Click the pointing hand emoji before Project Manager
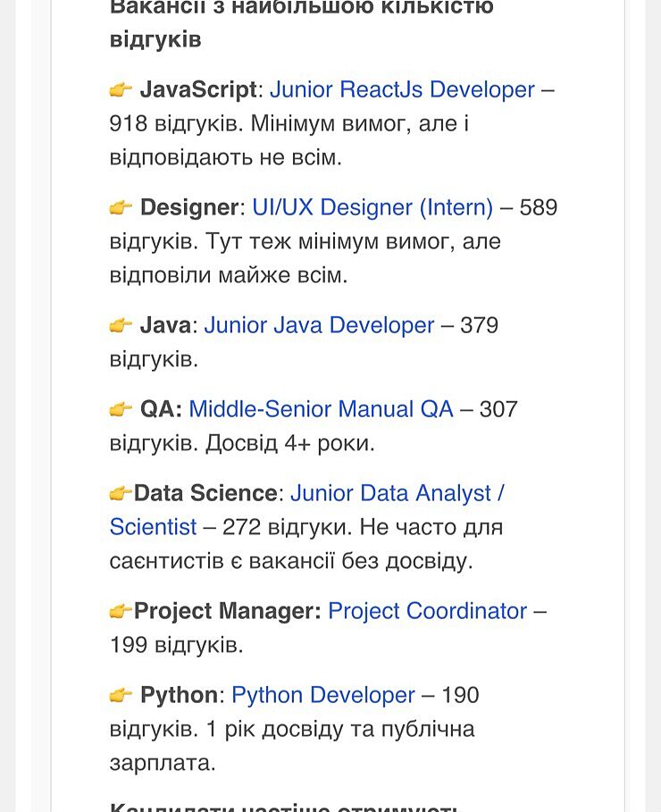Image resolution: width=661 pixels, height=812 pixels. point(121,612)
